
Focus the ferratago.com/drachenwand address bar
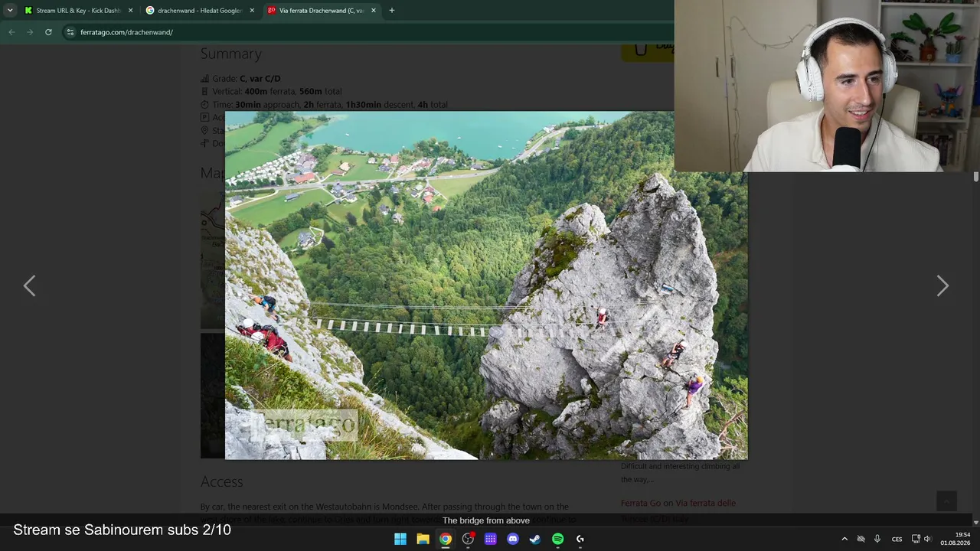click(367, 32)
